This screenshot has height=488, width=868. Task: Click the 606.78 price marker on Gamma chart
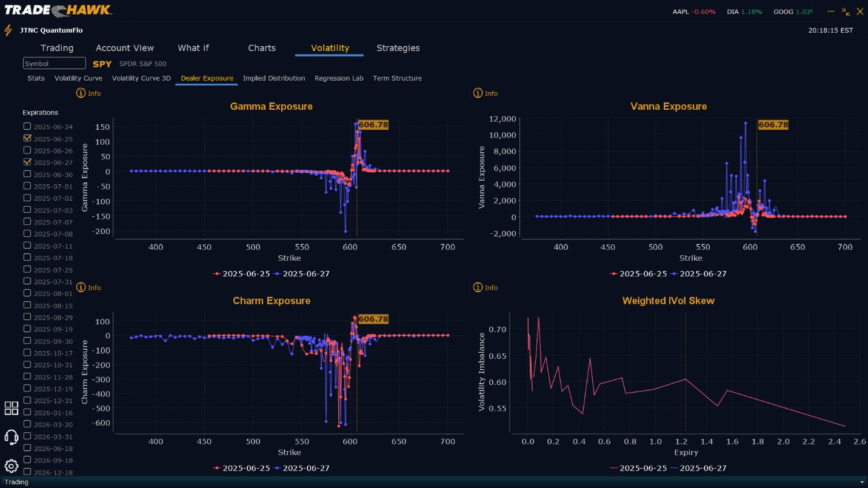[373, 125]
